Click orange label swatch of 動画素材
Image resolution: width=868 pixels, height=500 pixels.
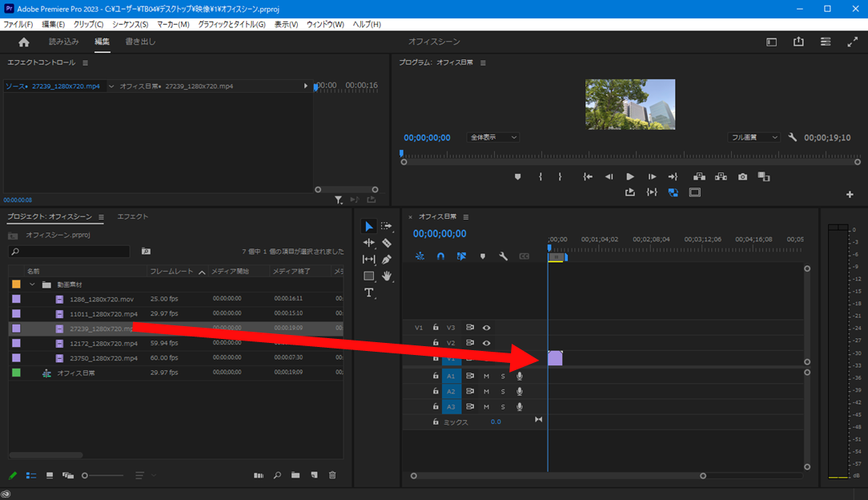click(x=17, y=284)
